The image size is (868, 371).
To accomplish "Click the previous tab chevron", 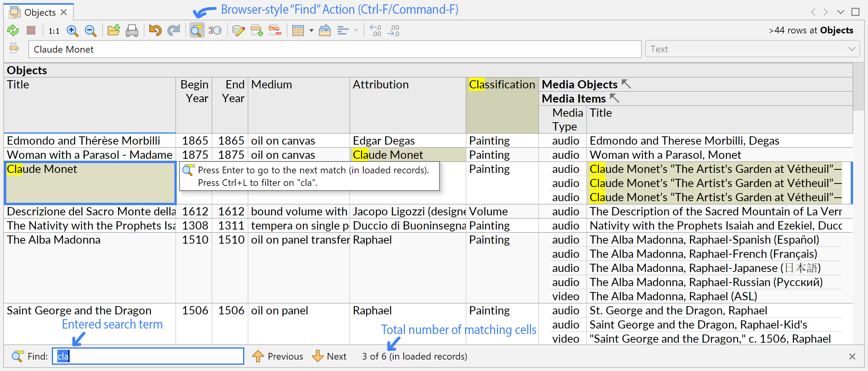I will tap(813, 12).
